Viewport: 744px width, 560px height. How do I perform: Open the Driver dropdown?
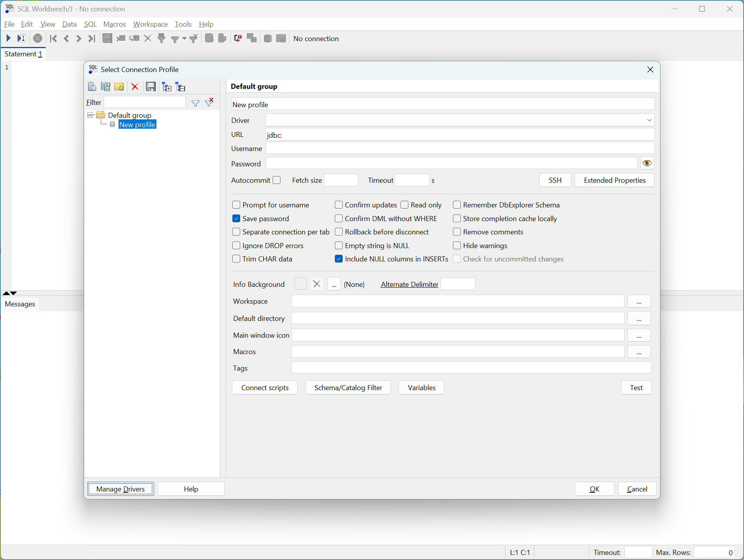[x=649, y=120]
